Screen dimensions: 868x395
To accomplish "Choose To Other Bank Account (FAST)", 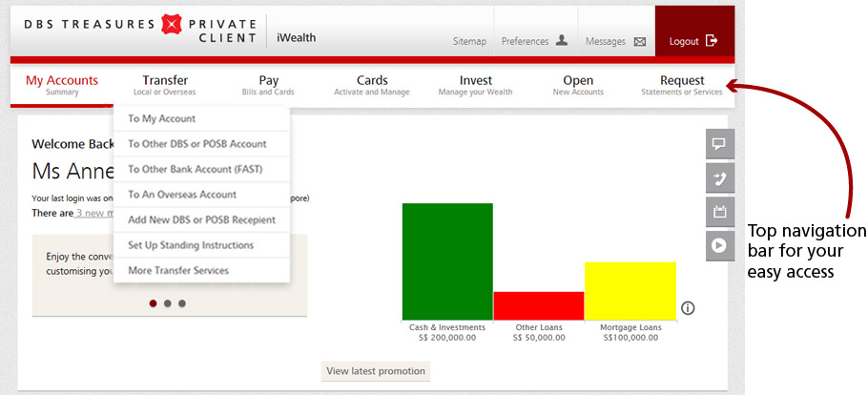I will click(x=201, y=170).
